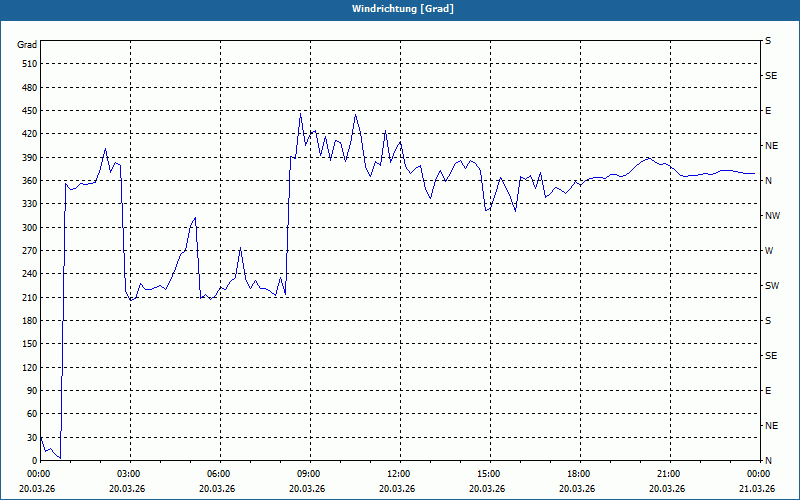Select the 90 degree axis label
Screen dimensions: 800x500
[x=32, y=391]
